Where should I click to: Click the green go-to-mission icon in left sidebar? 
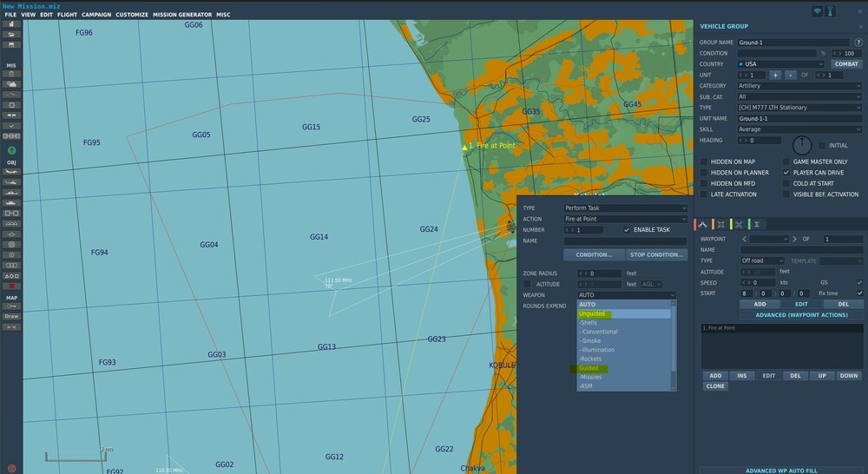coord(12,150)
